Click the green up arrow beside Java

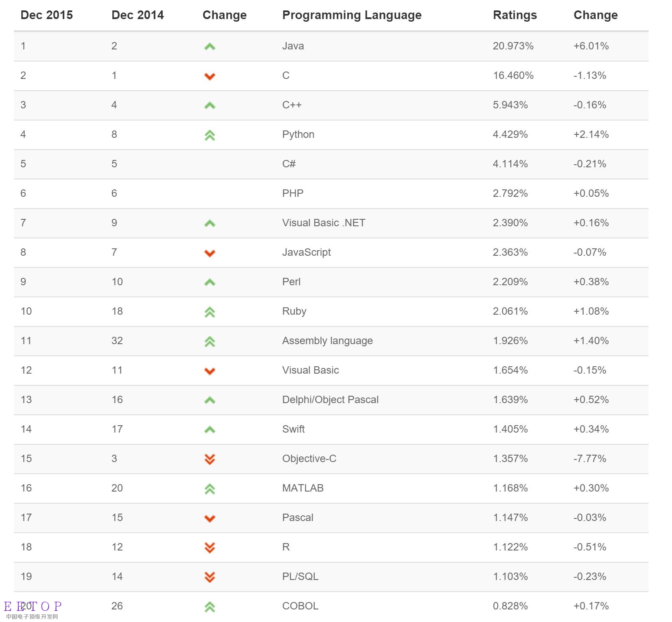(210, 46)
